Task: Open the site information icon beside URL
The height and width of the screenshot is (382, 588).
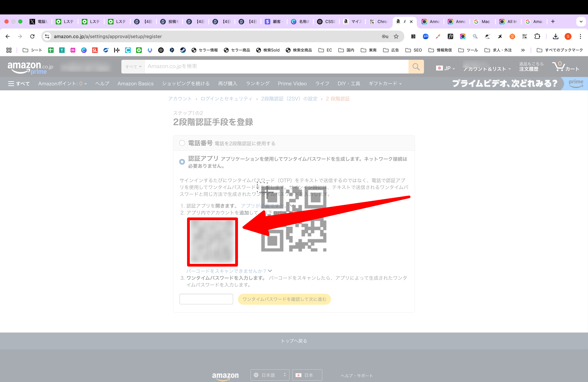Action: 47,37
